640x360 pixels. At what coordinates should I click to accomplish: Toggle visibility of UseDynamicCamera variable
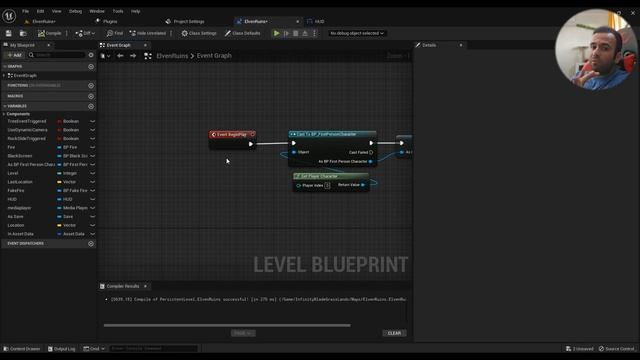[93, 130]
